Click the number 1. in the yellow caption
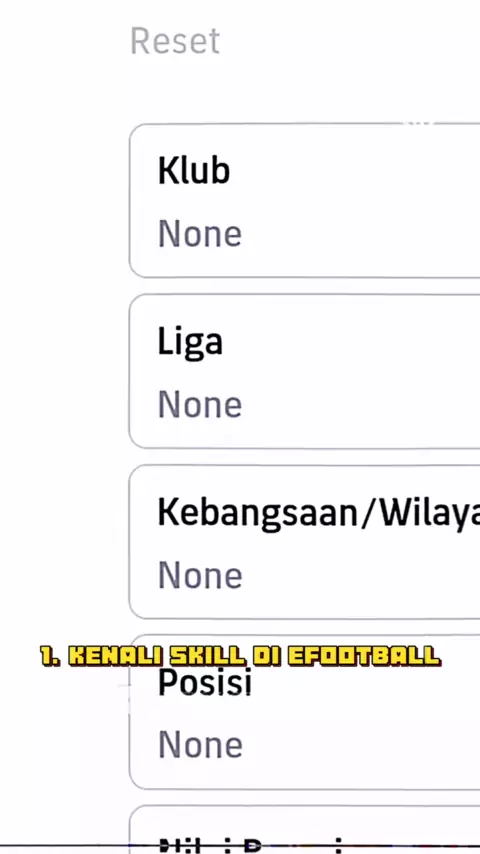 coord(51,656)
